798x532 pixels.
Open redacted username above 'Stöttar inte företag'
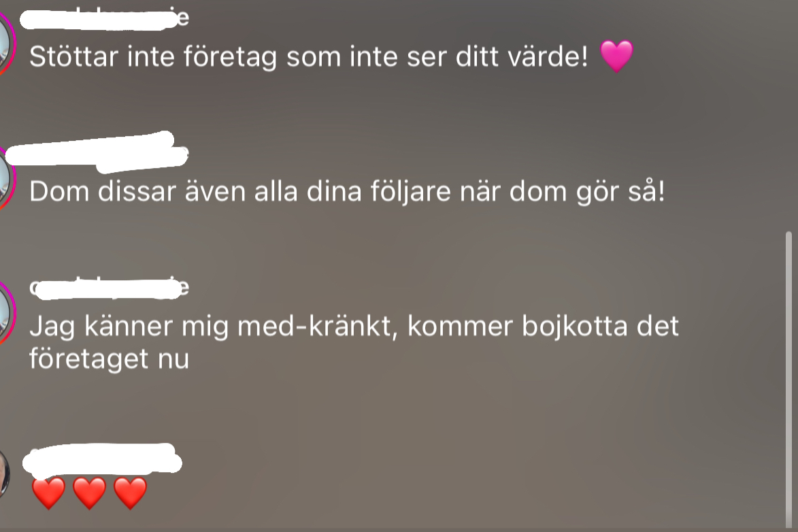tap(104, 18)
